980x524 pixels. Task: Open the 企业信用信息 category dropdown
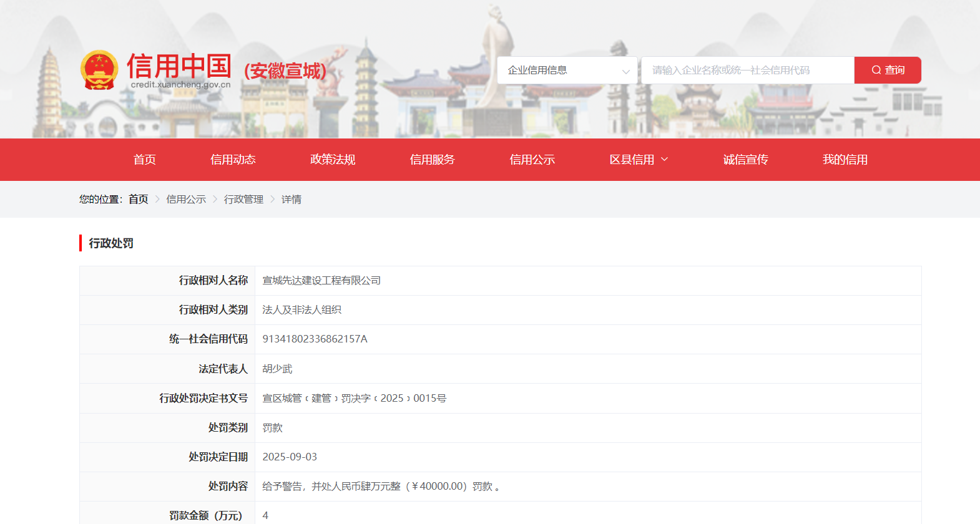coord(567,70)
